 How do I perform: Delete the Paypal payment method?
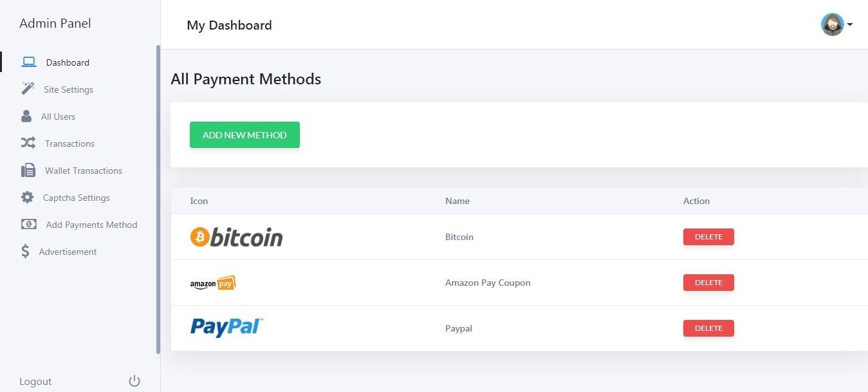pos(708,328)
